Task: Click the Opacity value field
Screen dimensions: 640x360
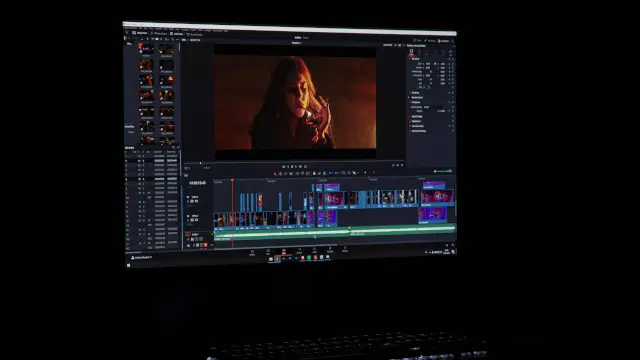Action: (441, 111)
